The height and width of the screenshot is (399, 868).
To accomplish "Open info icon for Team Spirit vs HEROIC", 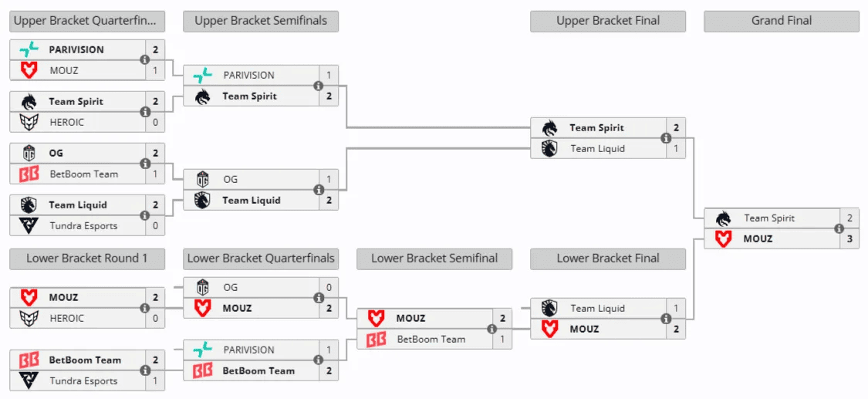I will [144, 112].
